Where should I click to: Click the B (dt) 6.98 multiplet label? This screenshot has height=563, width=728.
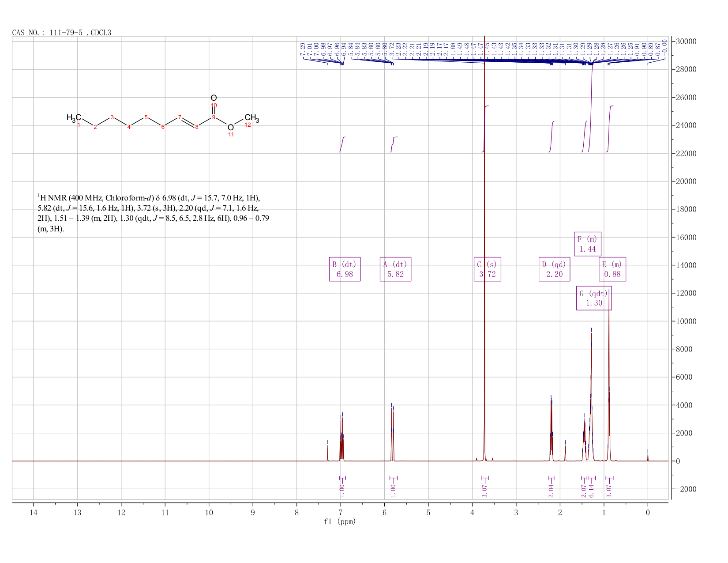tap(345, 269)
